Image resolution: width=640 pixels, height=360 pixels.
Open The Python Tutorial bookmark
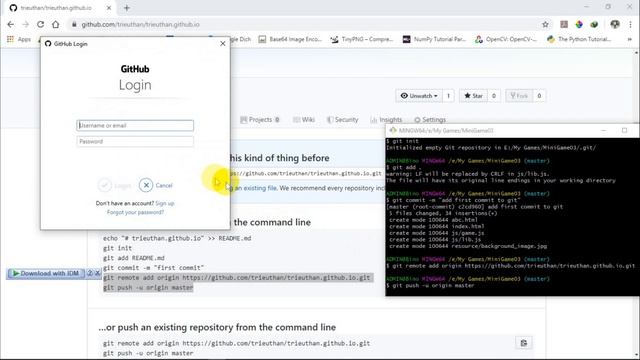[579, 39]
